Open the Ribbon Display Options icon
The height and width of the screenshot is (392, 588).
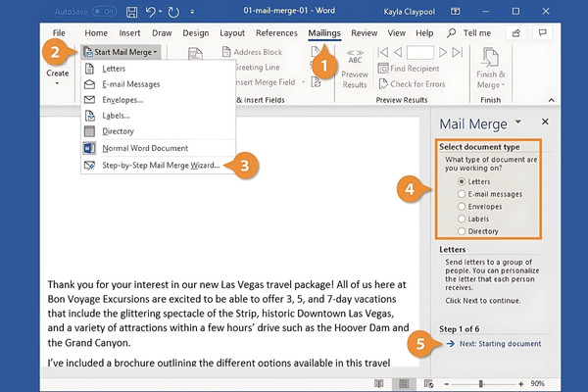tap(456, 11)
